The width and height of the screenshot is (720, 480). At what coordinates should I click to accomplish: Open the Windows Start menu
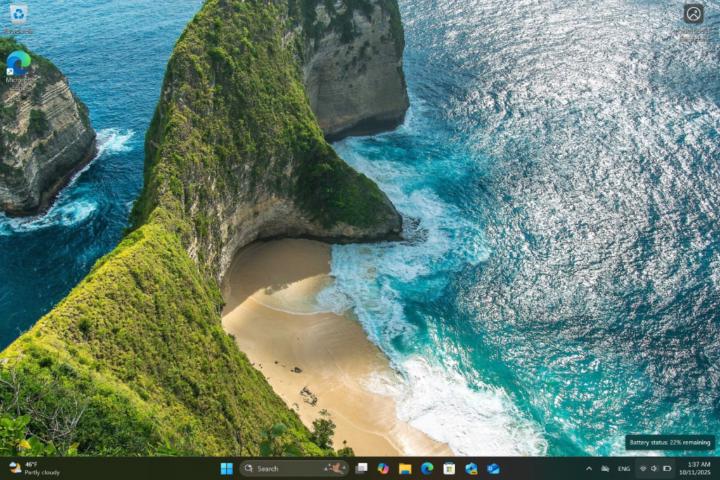(x=226, y=468)
